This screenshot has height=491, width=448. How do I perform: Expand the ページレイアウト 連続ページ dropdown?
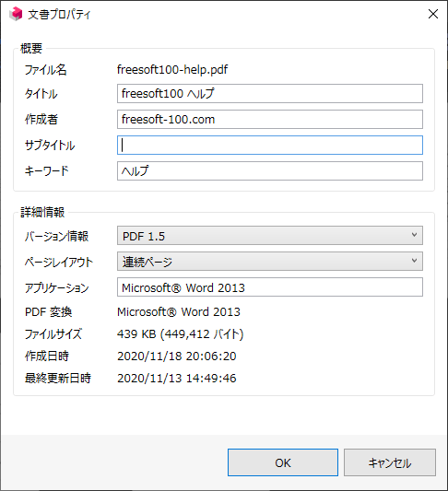270,261
